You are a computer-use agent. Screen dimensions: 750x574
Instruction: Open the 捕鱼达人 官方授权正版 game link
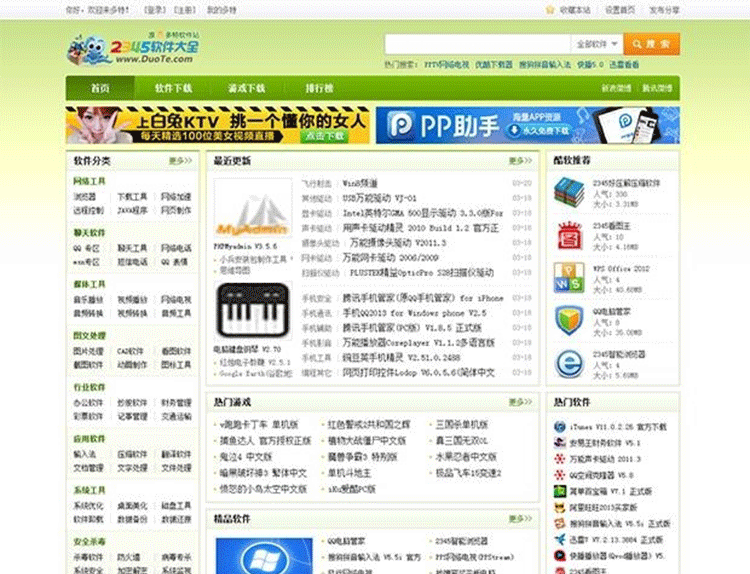pos(265,441)
